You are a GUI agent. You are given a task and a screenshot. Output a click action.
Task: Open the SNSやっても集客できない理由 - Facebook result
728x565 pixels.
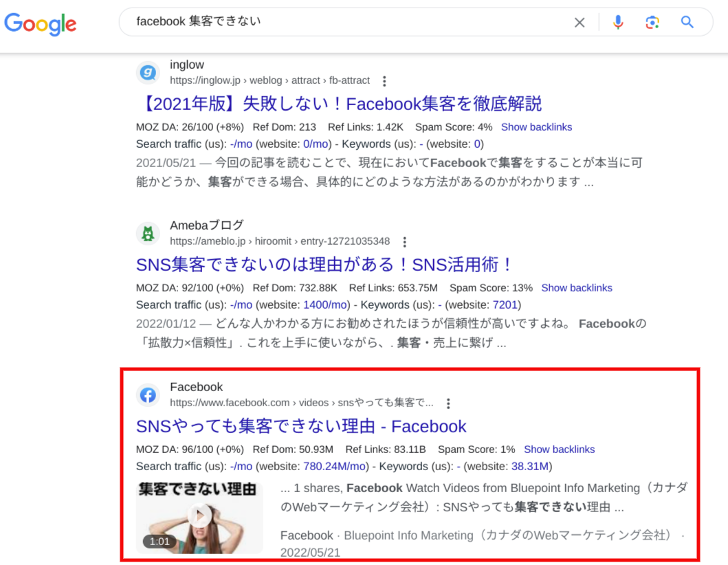pos(301,426)
